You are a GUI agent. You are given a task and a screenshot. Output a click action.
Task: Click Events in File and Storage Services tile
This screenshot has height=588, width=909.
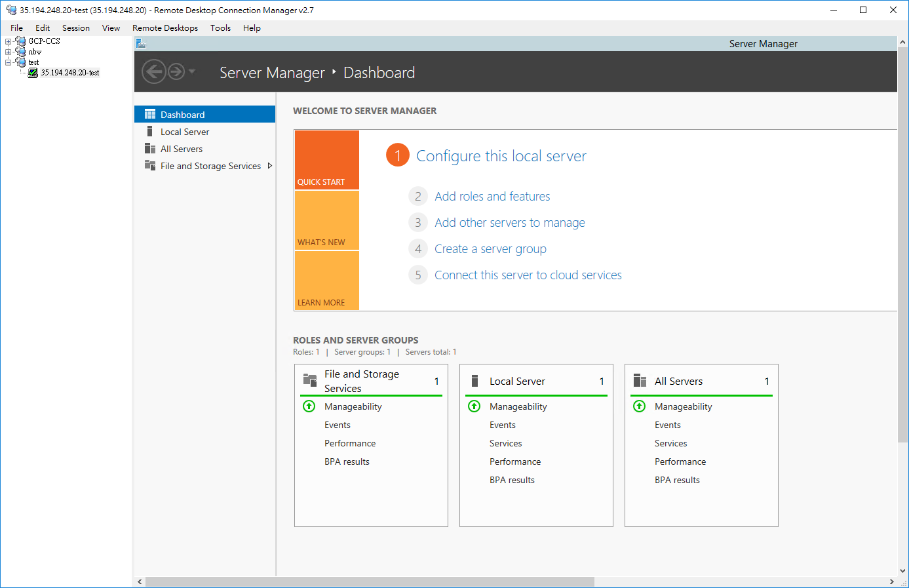(x=338, y=425)
